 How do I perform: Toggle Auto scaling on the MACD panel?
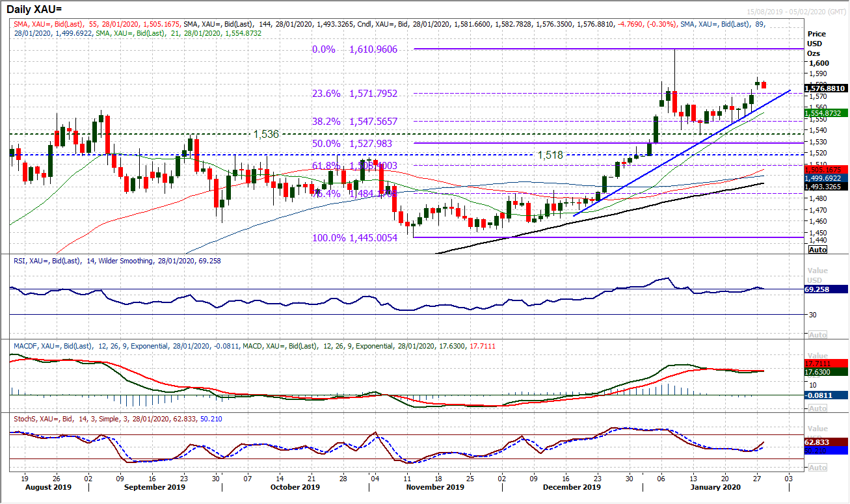point(817,408)
